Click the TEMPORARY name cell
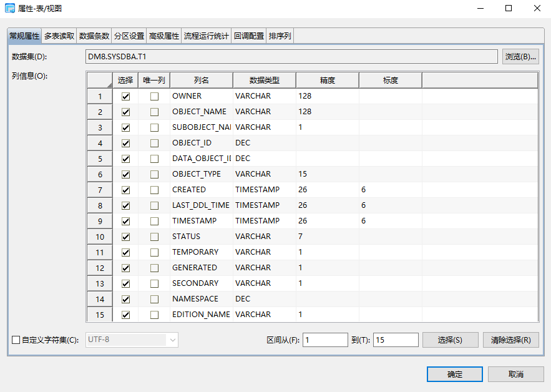Screen dimensions: 551x392 pos(202,252)
